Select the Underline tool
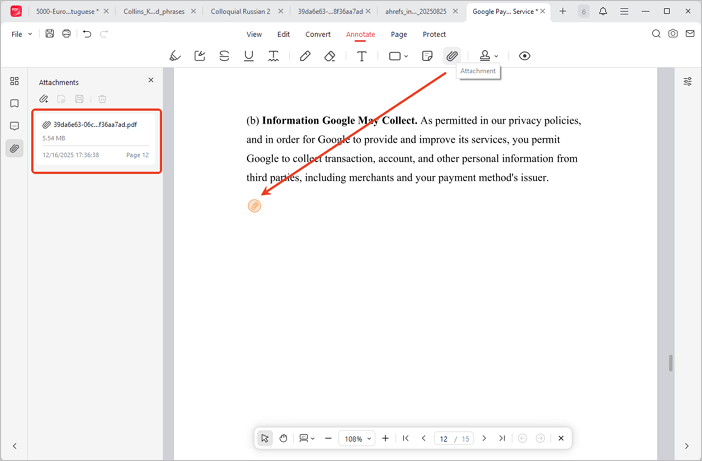This screenshot has height=461, width=702. 248,56
